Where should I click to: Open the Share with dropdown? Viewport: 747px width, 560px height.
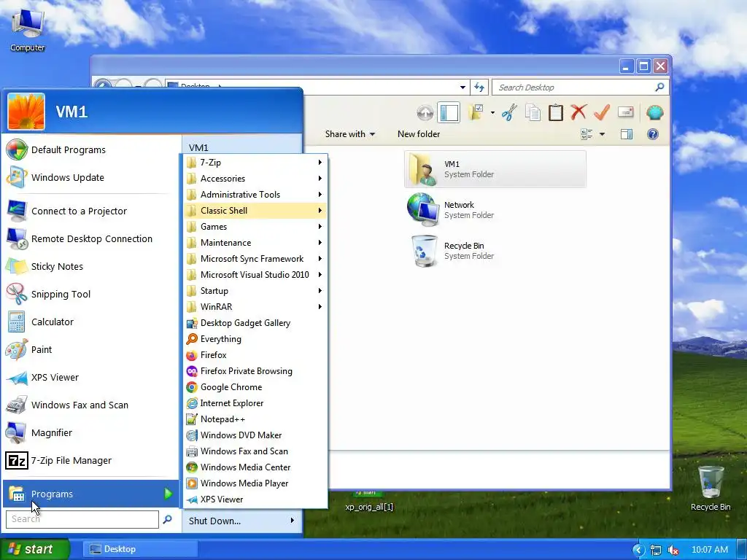[x=349, y=134]
